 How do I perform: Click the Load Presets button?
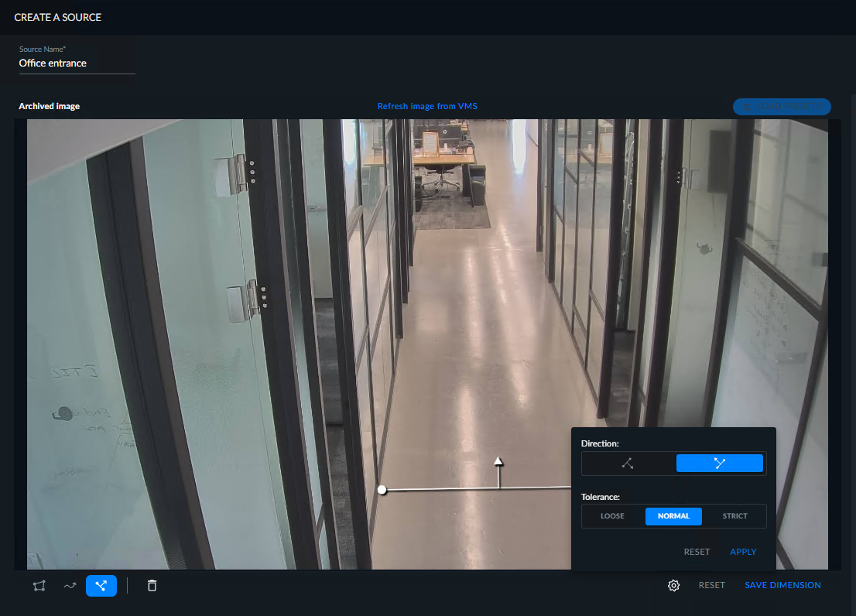[x=782, y=106]
